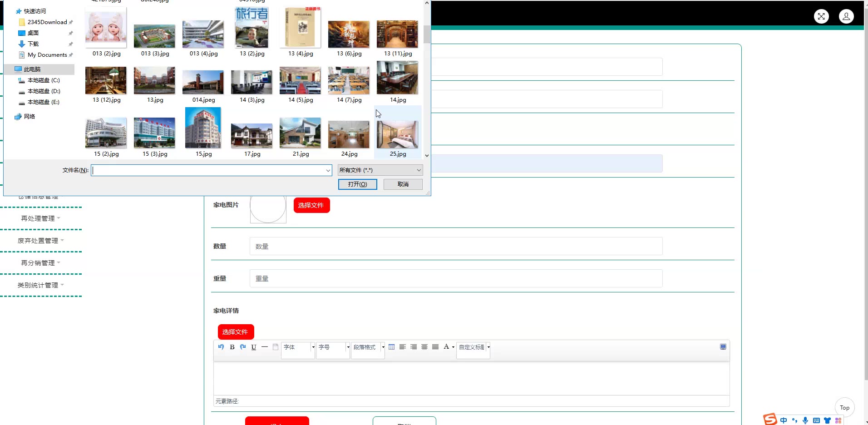Switch Sogou Chinese/English mode
This screenshot has width=868, height=425.
[x=784, y=420]
